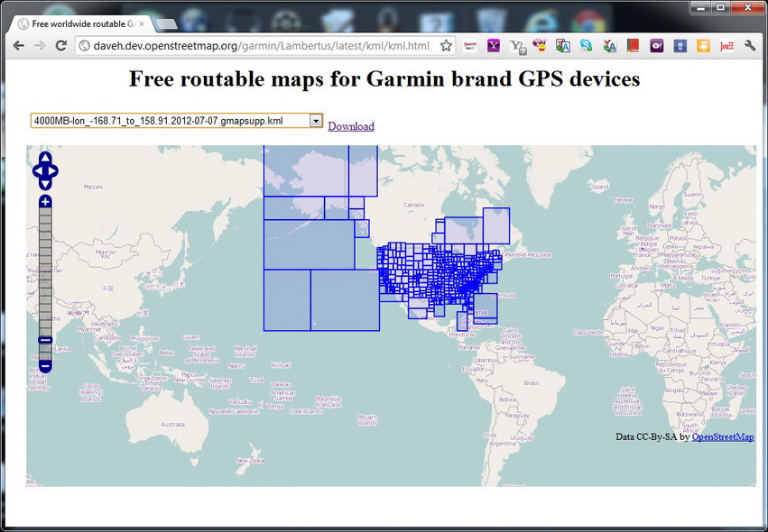
Task: Click the large Alaska map tile rectangle
Action: [306, 170]
